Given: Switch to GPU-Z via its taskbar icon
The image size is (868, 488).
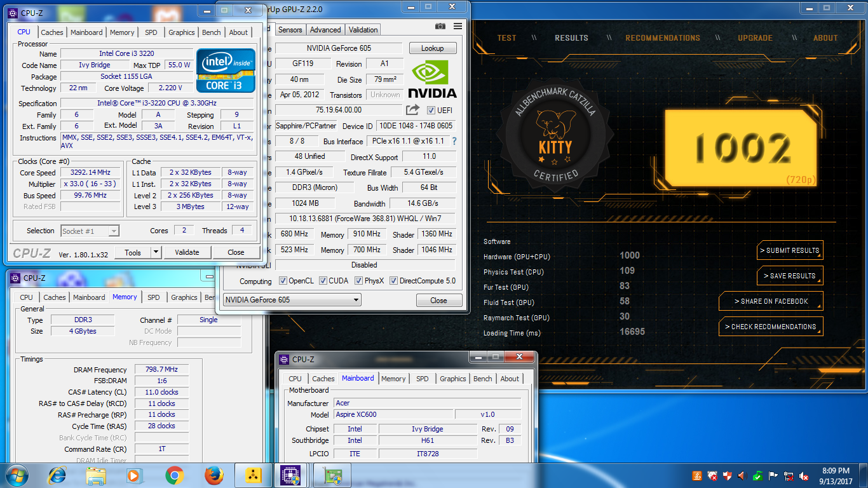Looking at the screenshot, I should (332, 475).
